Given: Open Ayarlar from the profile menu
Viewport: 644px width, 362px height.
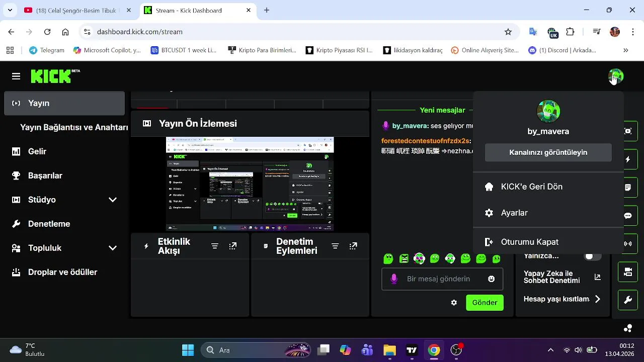Looking at the screenshot, I should tap(548, 213).
